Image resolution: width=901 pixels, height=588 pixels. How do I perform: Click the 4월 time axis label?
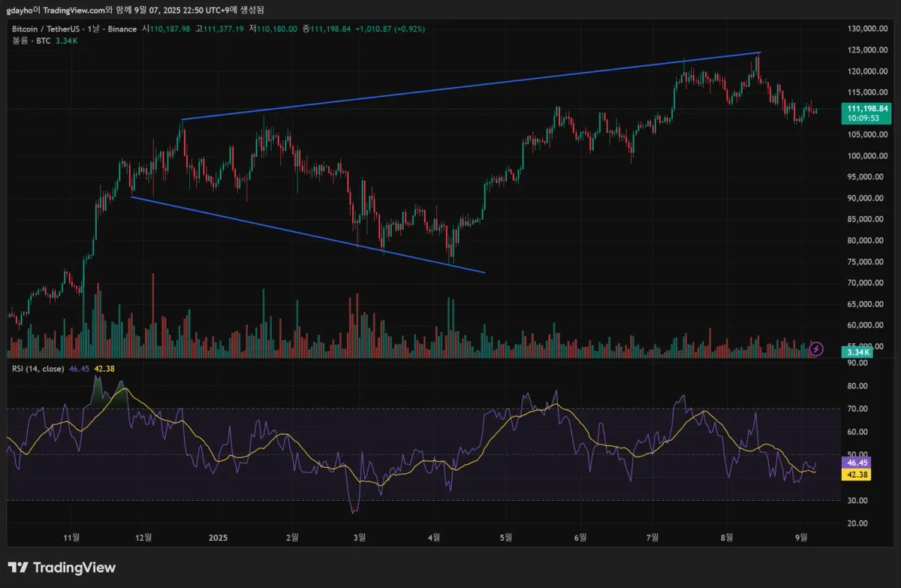433,538
